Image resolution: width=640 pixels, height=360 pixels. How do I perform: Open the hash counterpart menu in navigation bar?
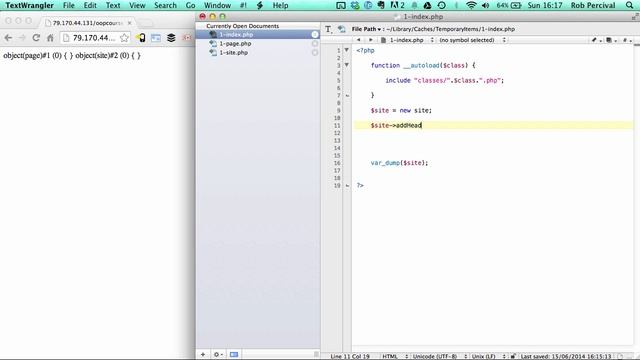pos(627,40)
